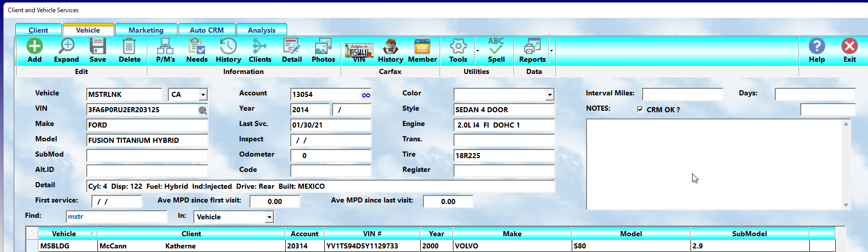Click the Expand magnifier icon
This screenshot has height=252, width=868.
(66, 46)
